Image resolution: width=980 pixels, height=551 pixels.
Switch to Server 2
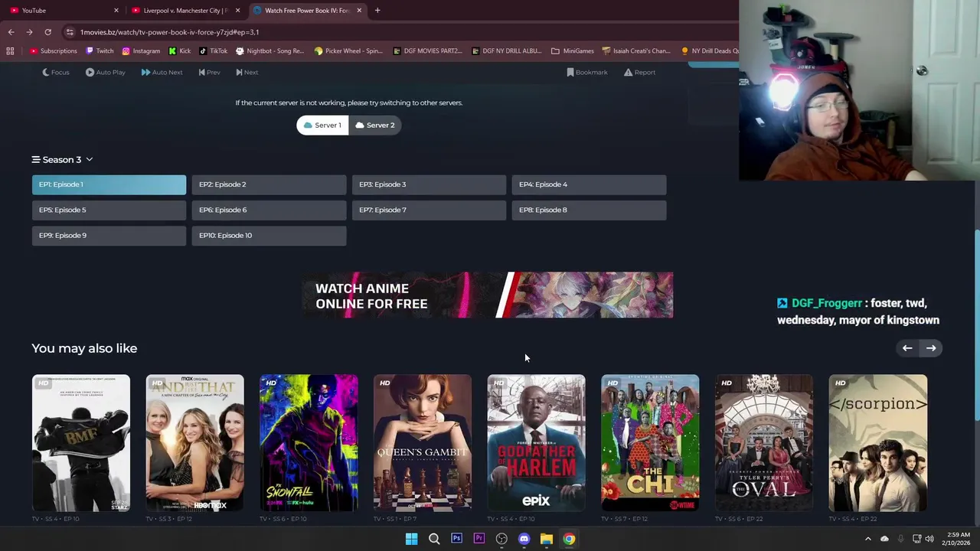[375, 125]
